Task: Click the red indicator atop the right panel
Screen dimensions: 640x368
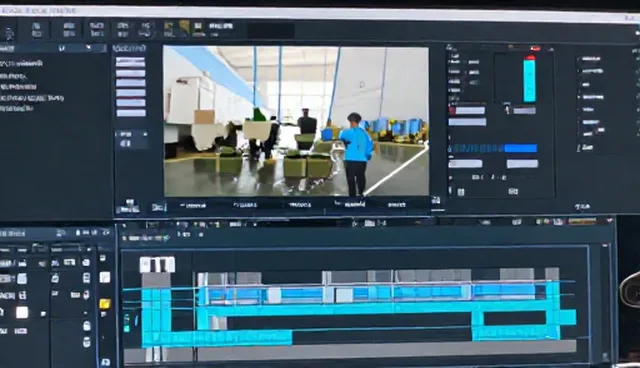Action: tap(535, 49)
